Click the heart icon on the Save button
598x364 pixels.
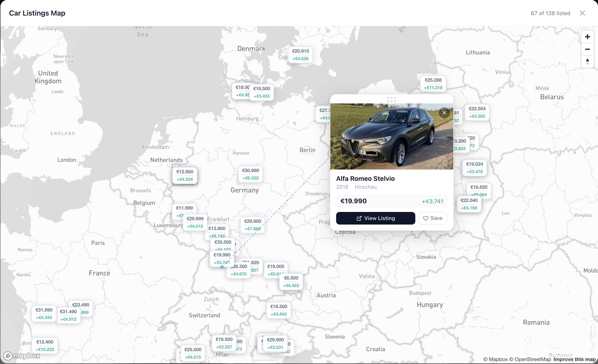coord(426,218)
